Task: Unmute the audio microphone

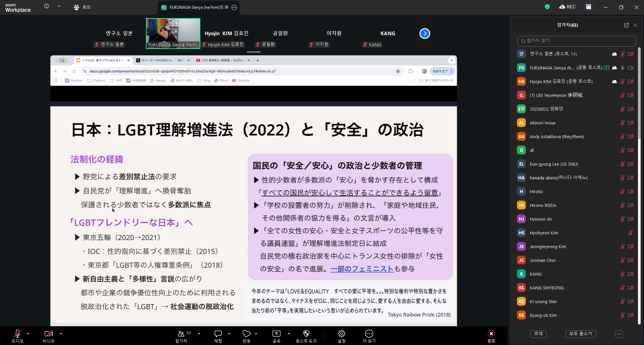Action: pos(17,334)
